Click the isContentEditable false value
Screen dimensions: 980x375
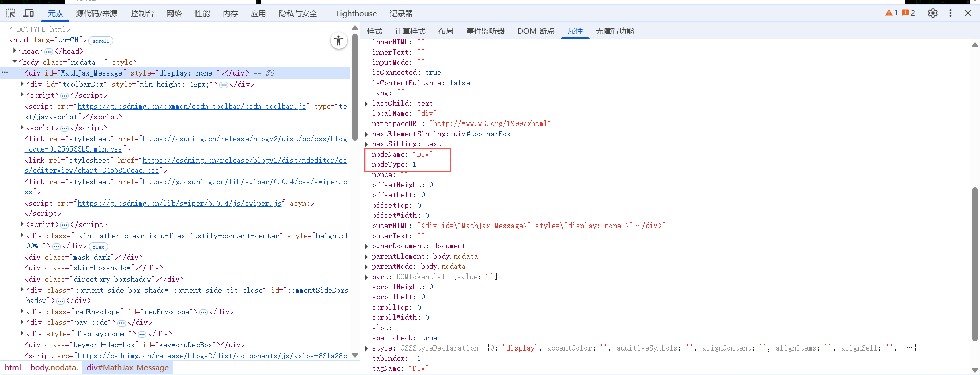point(459,83)
